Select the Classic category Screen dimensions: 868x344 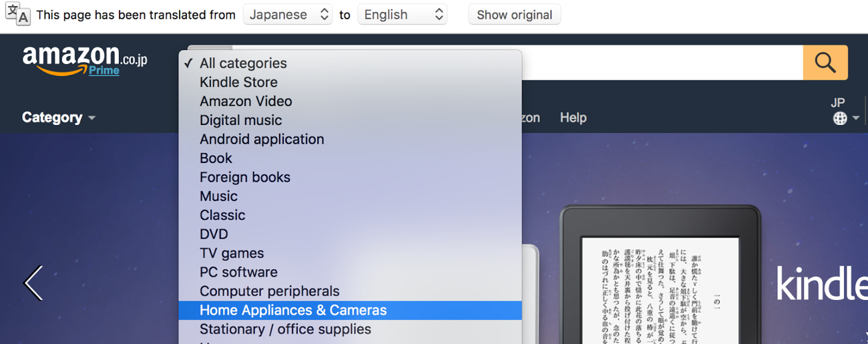pos(350,215)
